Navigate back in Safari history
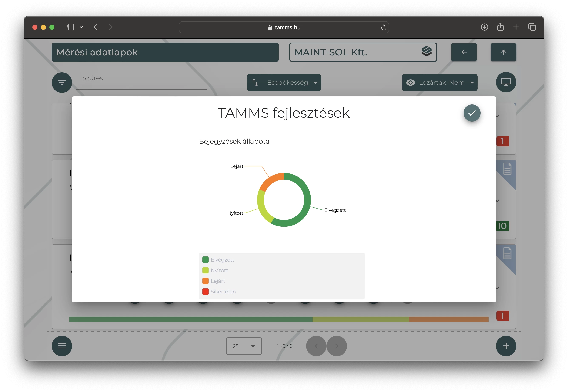Screen dimensions: 568x392 point(96,27)
